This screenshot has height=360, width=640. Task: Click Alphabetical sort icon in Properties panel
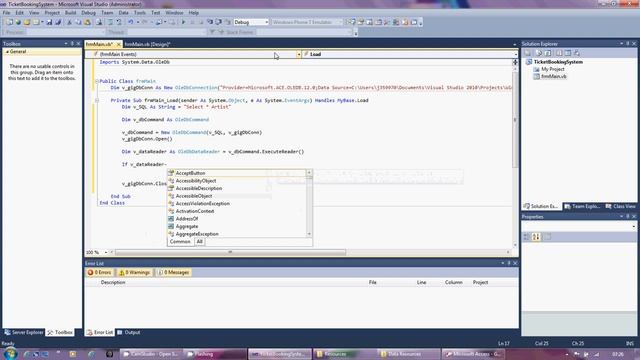(x=536, y=237)
